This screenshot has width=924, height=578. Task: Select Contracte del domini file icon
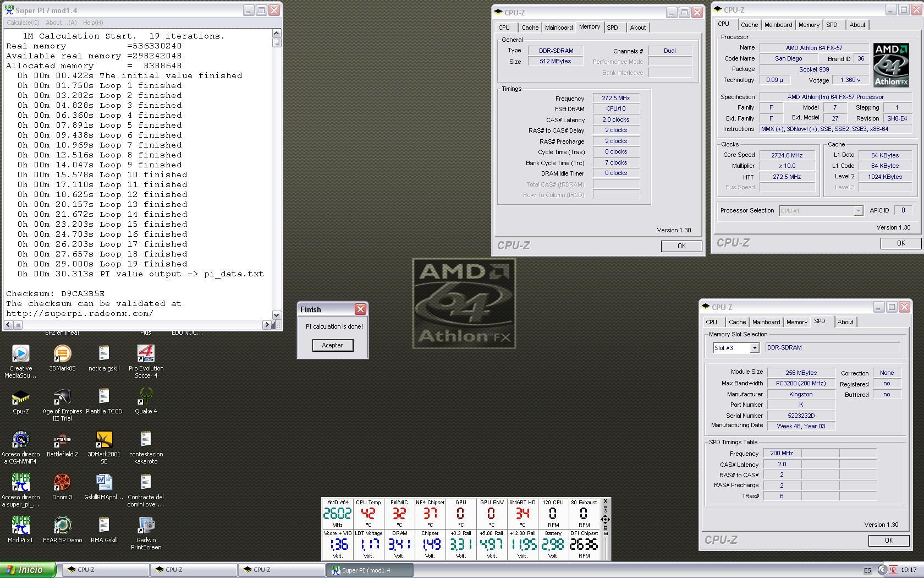coord(146,490)
